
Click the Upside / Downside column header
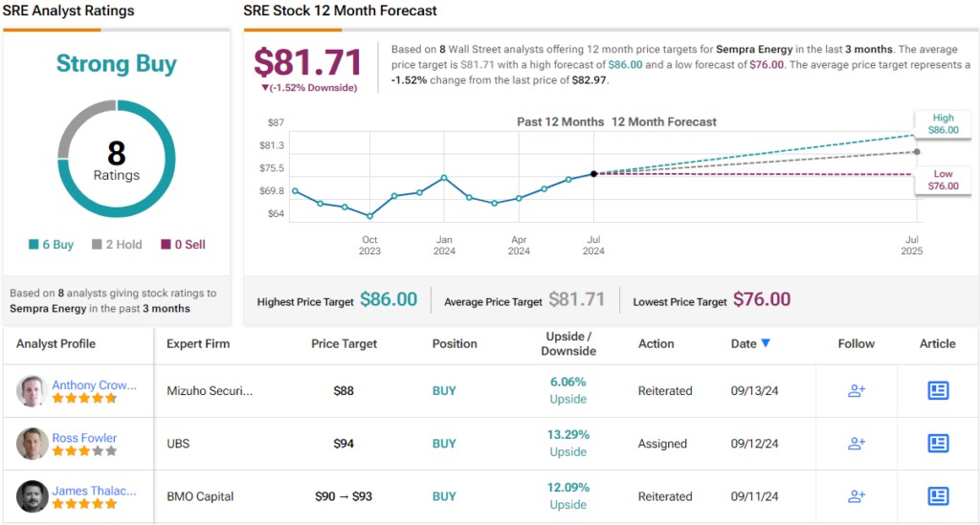click(x=568, y=343)
